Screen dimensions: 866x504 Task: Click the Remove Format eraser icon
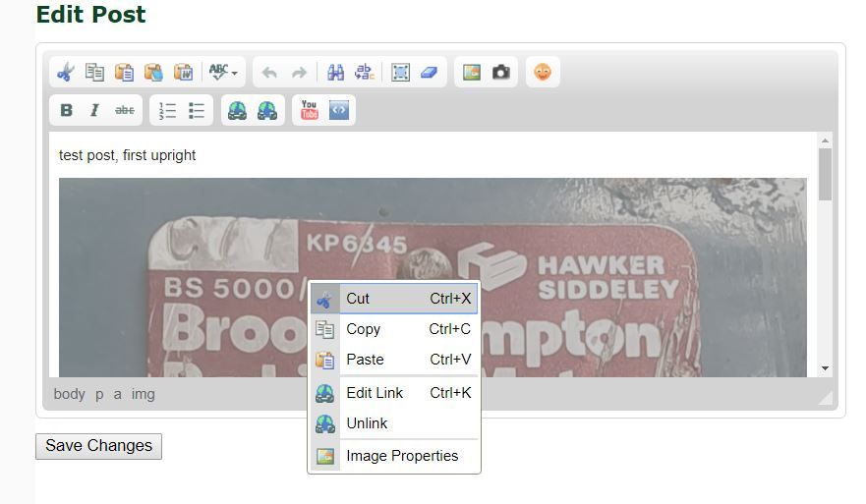tap(430, 73)
